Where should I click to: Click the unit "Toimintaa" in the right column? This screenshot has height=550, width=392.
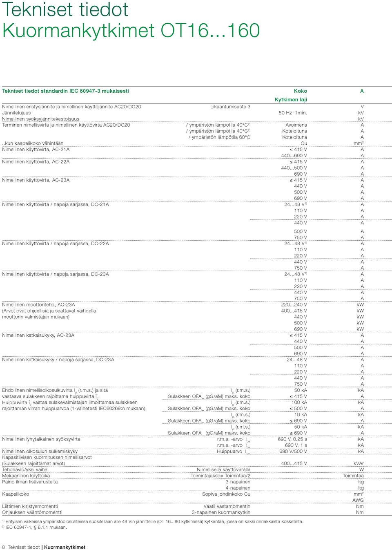tap(353, 476)
